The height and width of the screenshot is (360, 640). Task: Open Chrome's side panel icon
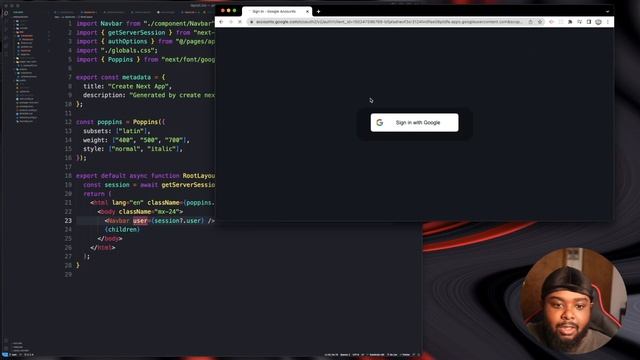[589, 22]
